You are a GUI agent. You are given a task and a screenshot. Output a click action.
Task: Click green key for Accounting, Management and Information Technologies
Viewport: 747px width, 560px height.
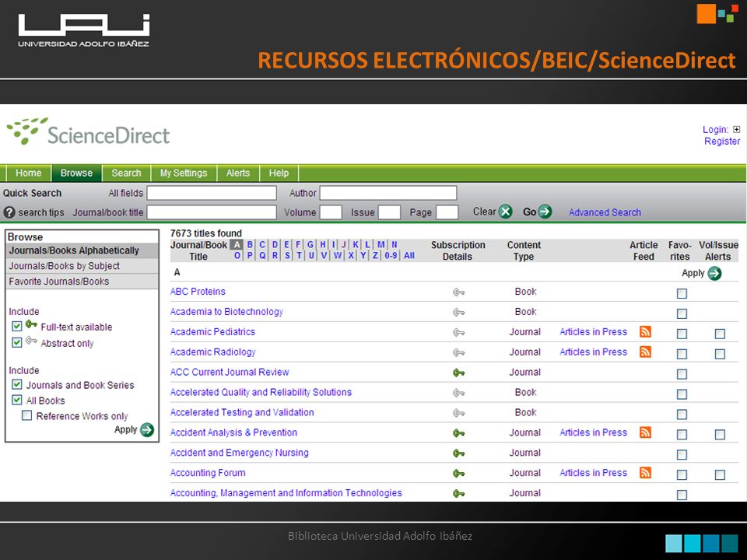(x=459, y=494)
